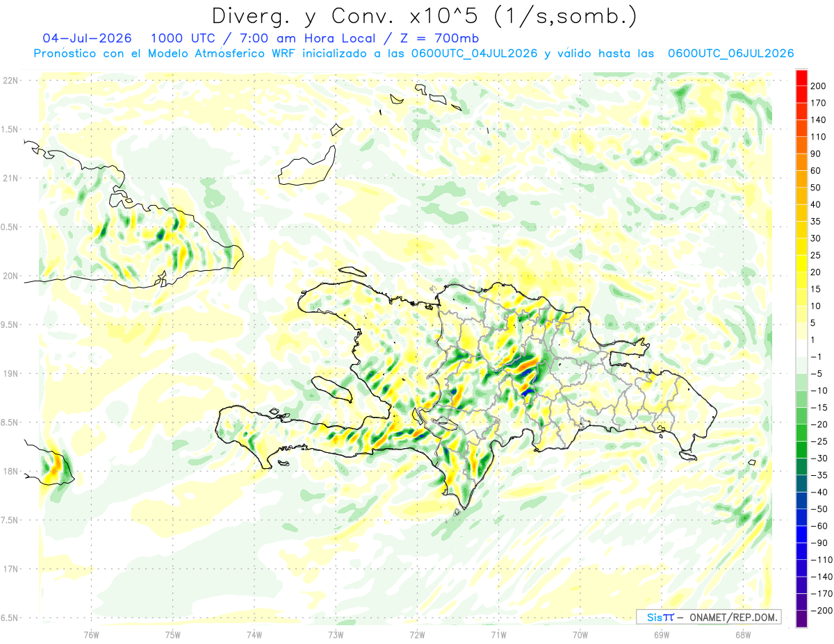Click the '75W' longitude label

(172, 634)
